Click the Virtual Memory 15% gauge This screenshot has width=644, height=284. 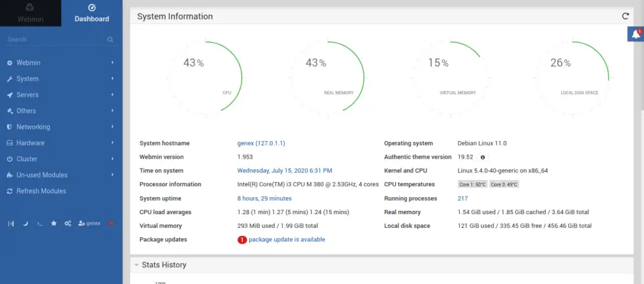click(449, 77)
